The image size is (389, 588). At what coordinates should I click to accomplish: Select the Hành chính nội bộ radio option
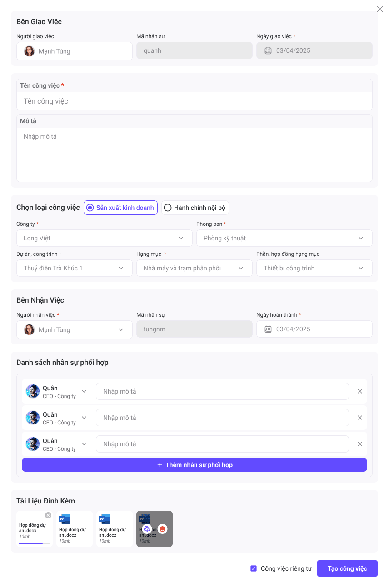pyautogui.click(x=168, y=208)
